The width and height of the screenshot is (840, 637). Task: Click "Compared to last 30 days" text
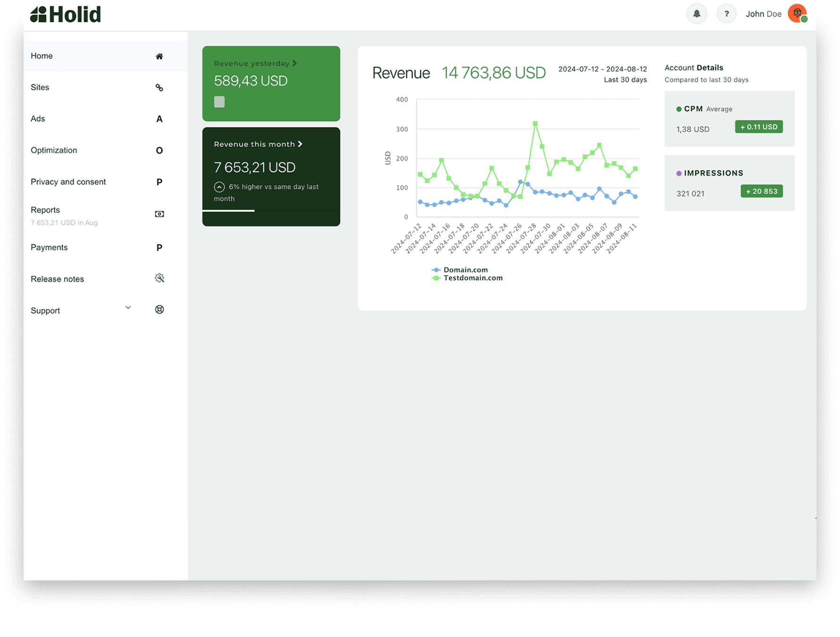pos(706,80)
